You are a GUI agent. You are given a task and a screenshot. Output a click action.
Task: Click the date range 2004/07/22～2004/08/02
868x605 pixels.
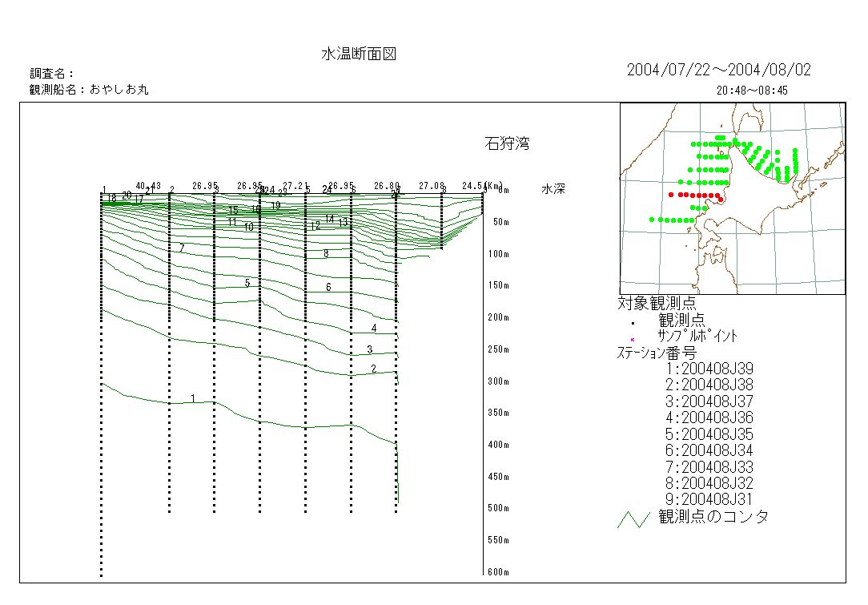(718, 71)
